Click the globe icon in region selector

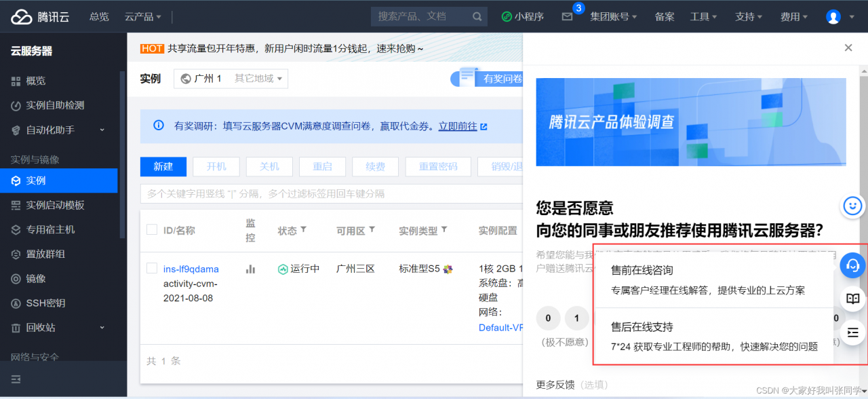pyautogui.click(x=186, y=79)
